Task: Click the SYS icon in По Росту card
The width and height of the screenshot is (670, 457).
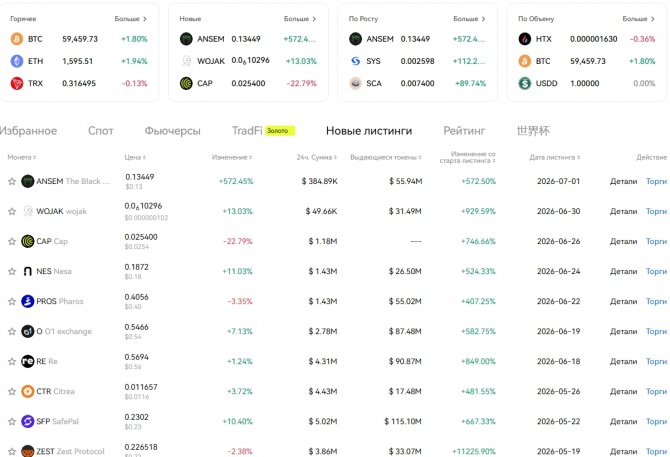Action: [356, 61]
